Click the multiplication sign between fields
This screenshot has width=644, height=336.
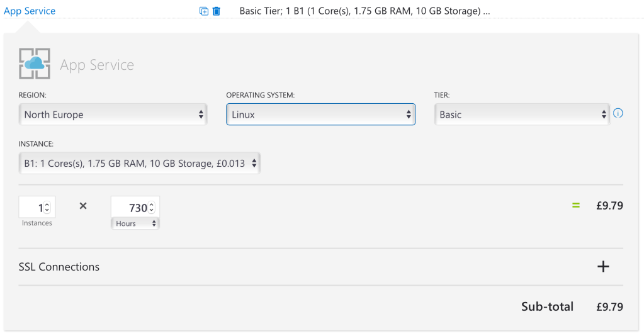coord(83,206)
